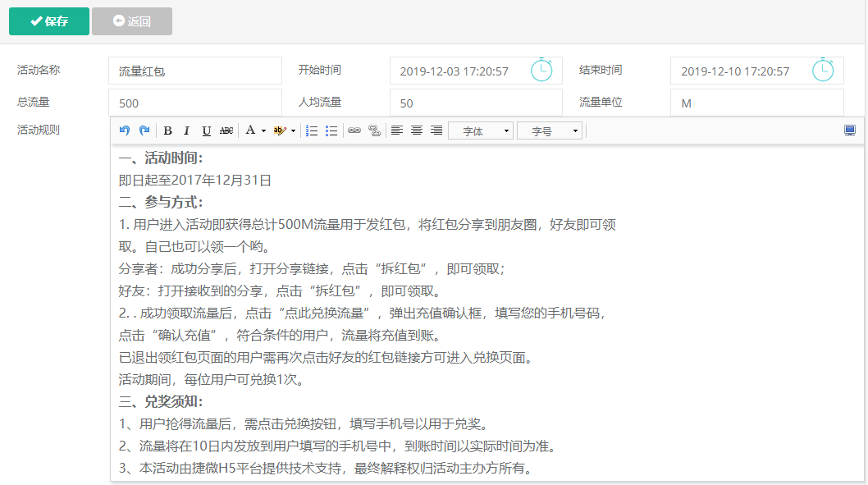The height and width of the screenshot is (485, 868).
Task: Click the line starting 1. 用户进入活动即获得
Action: pyautogui.click(x=367, y=225)
